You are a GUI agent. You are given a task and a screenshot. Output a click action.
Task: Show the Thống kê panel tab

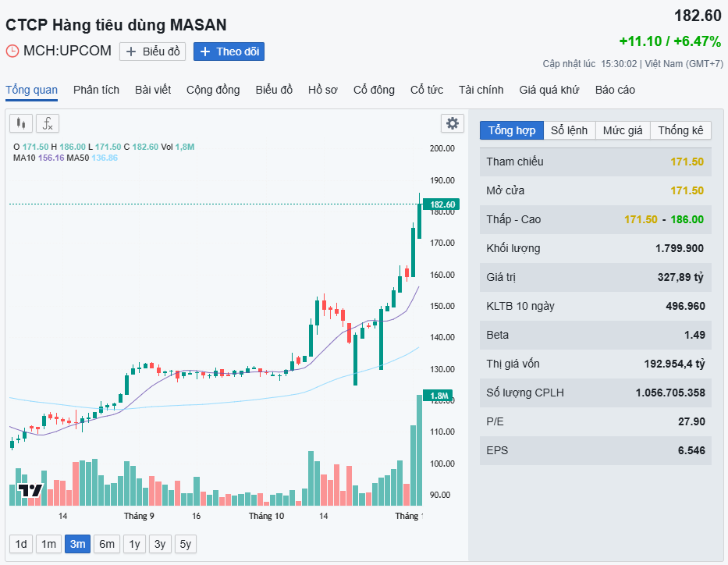pyautogui.click(x=680, y=130)
